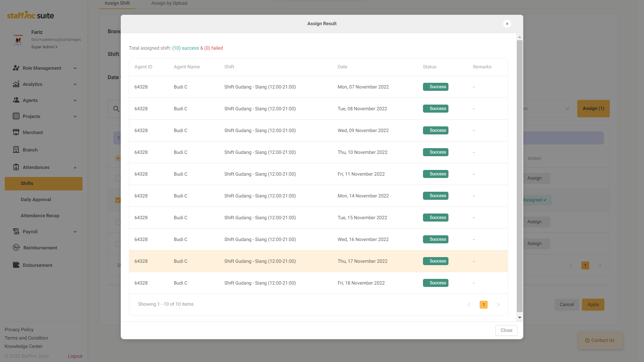Select page 1 in background pagination
The image size is (644, 362).
pyautogui.click(x=585, y=265)
